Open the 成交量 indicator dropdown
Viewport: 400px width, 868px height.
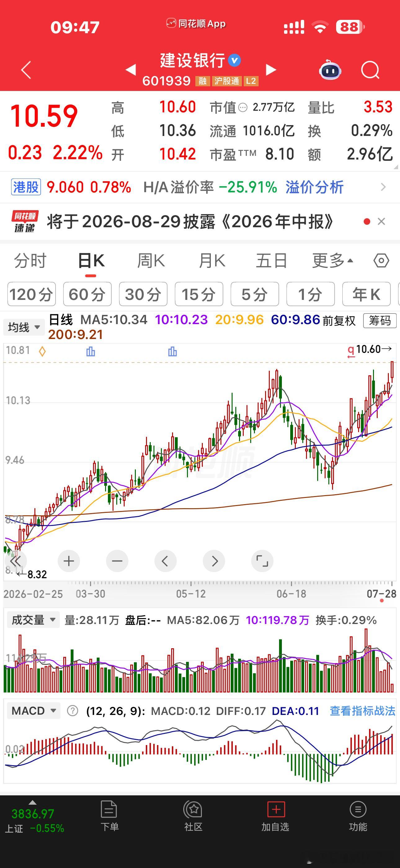33,620
